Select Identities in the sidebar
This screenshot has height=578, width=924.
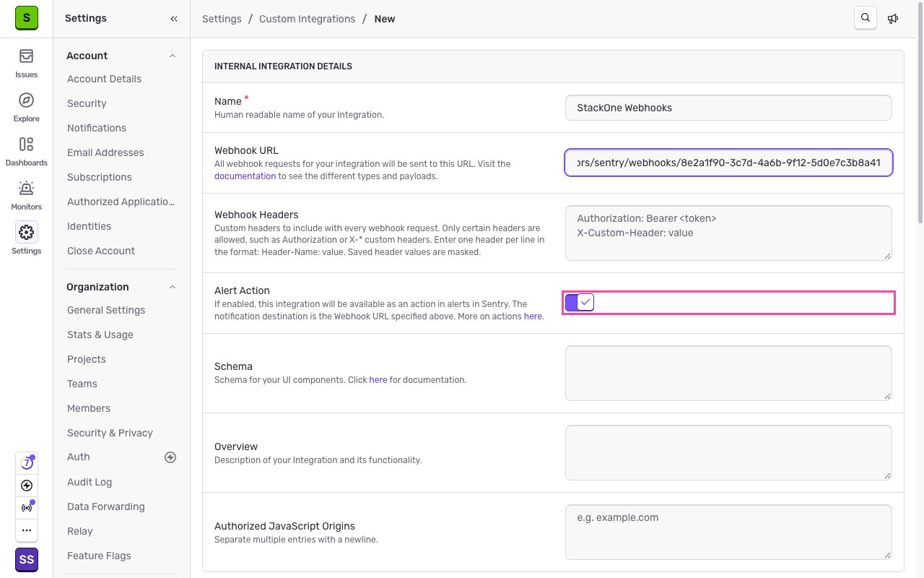pos(89,226)
